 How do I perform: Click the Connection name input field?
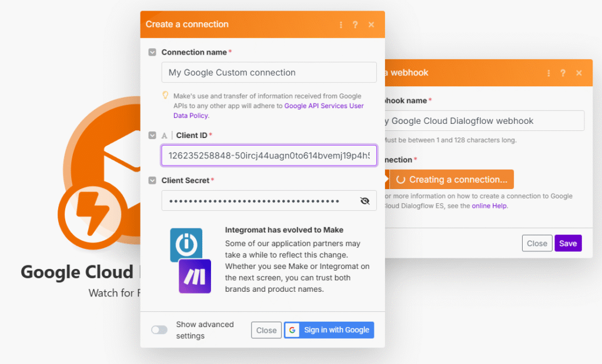[x=269, y=72]
